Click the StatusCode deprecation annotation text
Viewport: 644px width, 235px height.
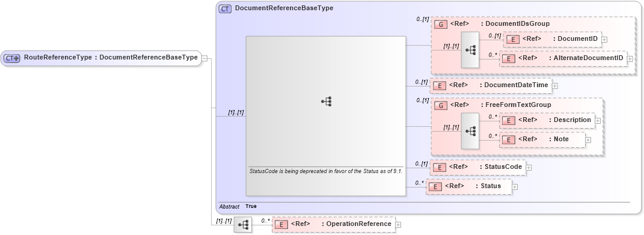[326, 171]
